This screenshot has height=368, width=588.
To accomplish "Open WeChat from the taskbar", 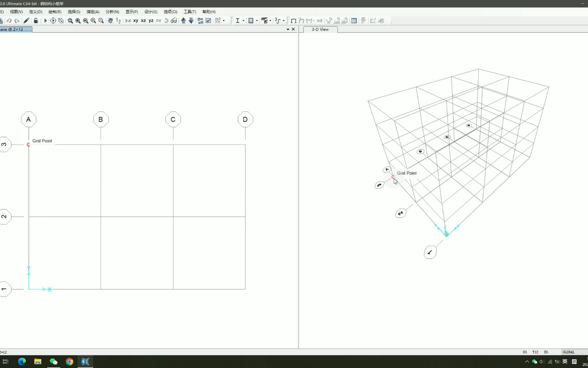I will point(53,362).
